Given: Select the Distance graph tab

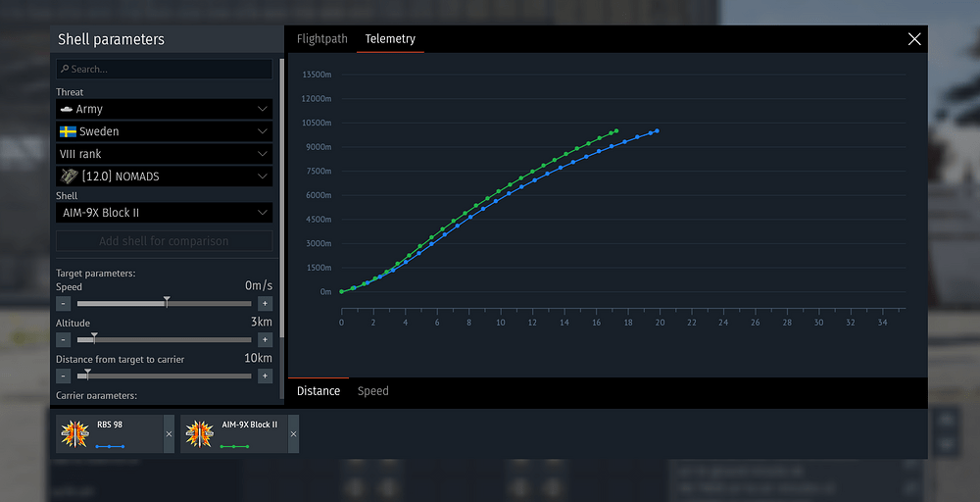Looking at the screenshot, I should [x=318, y=391].
